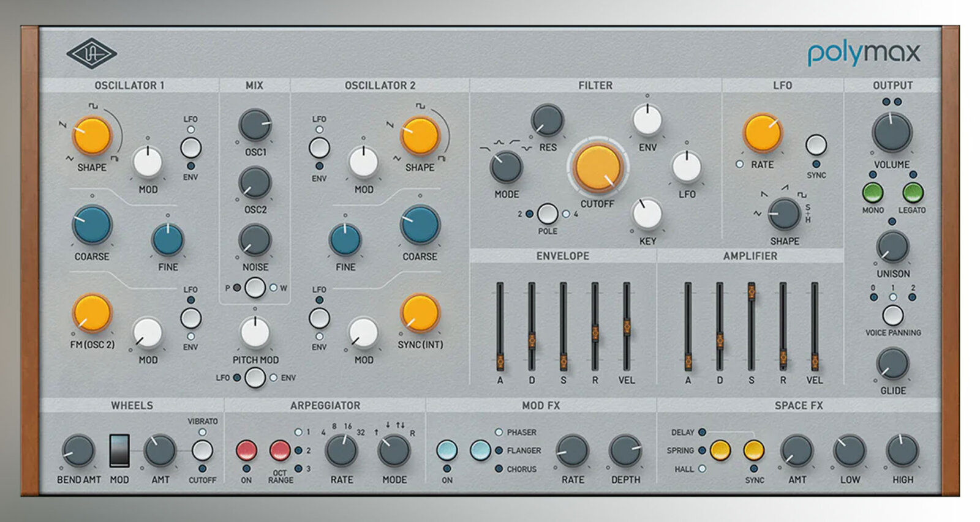The width and height of the screenshot is (980, 522).
Task: Toggle the MOD FX ON button
Action: (x=447, y=451)
